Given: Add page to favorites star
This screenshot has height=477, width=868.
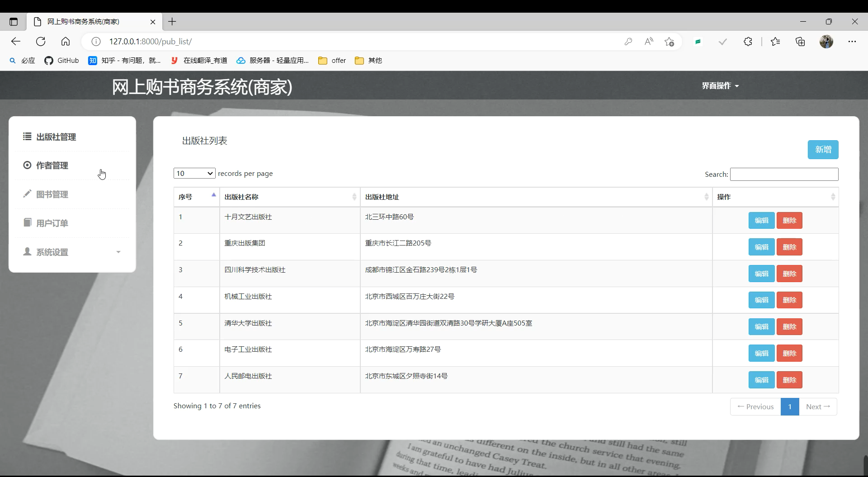Looking at the screenshot, I should [x=669, y=42].
